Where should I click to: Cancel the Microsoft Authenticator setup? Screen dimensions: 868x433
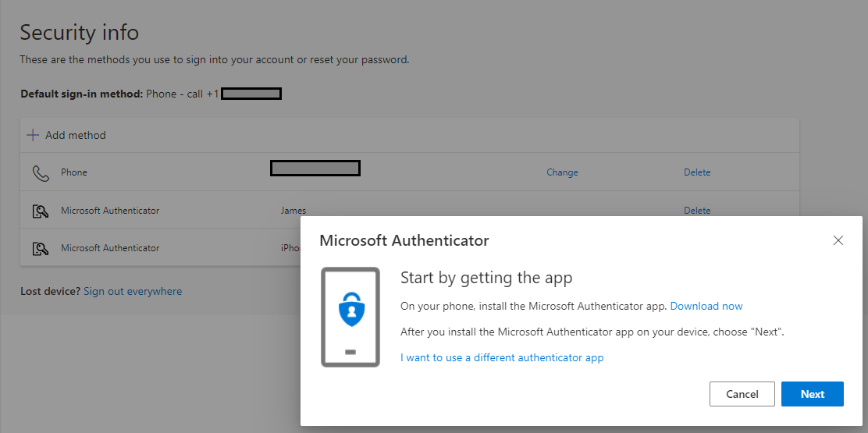tap(742, 394)
